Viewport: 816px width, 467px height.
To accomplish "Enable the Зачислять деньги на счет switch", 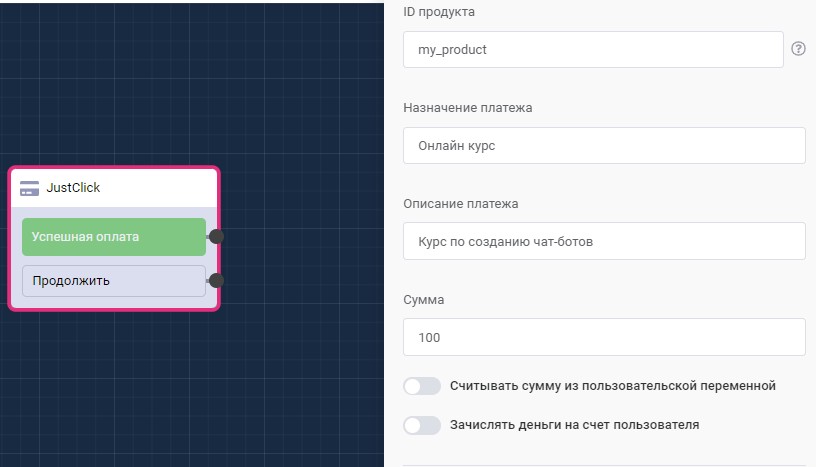I will [421, 425].
